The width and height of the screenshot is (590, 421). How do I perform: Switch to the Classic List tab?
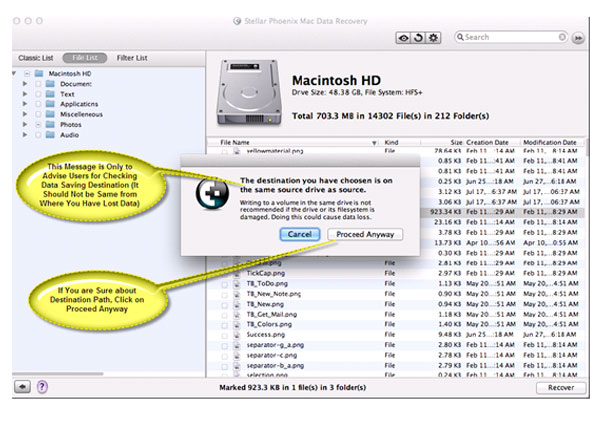pos(36,58)
